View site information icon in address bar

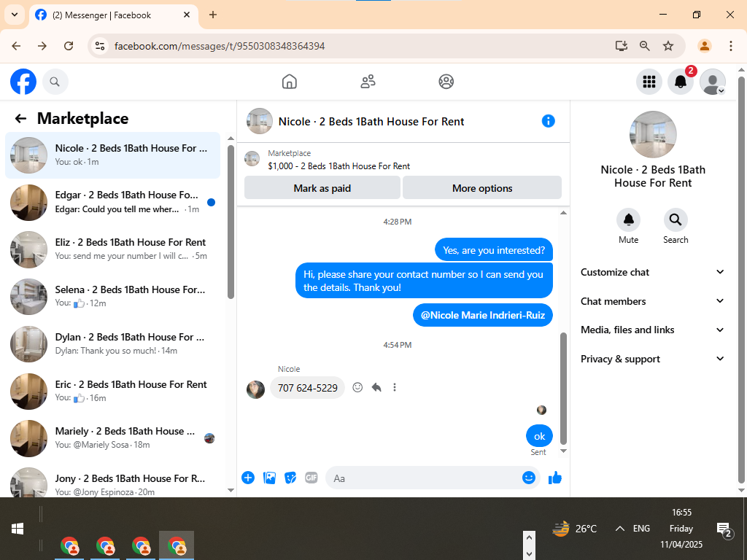point(99,46)
